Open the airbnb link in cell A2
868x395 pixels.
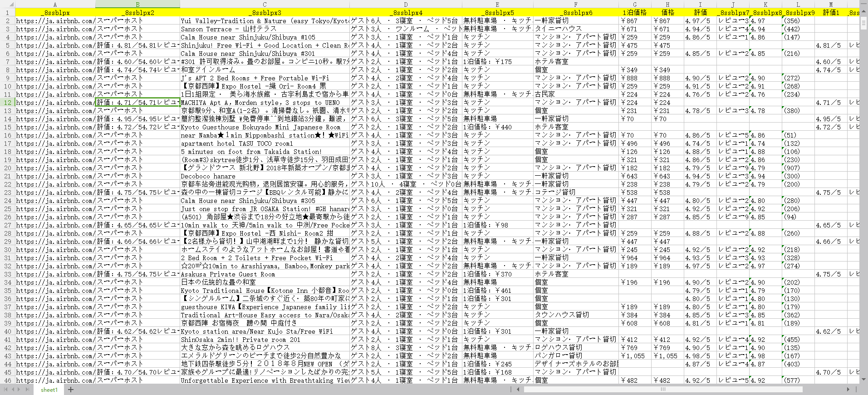pyautogui.click(x=55, y=21)
